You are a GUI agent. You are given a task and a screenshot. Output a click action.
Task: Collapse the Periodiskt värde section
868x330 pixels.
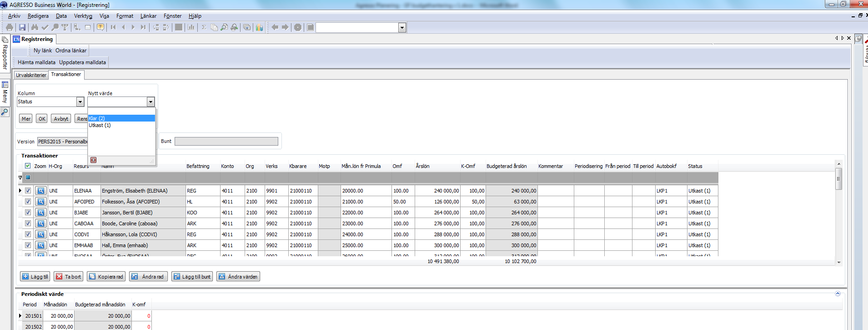[x=838, y=294]
